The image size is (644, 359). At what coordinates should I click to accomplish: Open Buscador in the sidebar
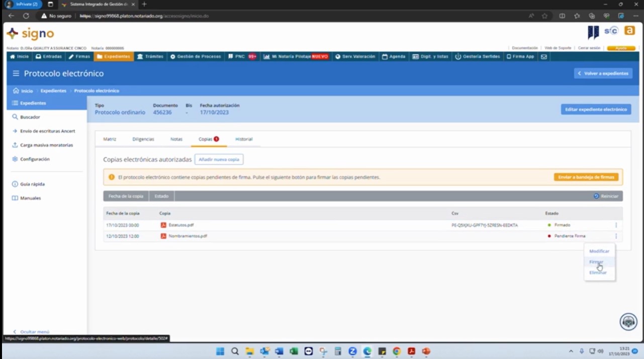(x=30, y=117)
